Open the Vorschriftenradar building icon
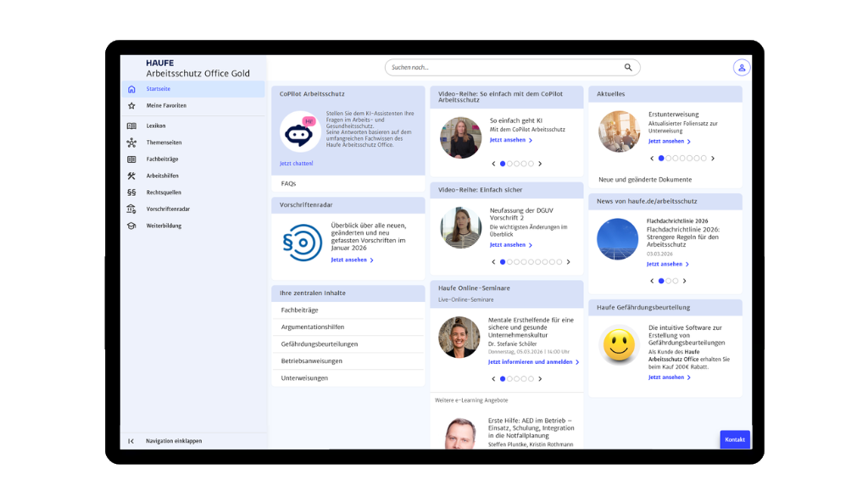Image resolution: width=868 pixels, height=497 pixels. pos(131,209)
